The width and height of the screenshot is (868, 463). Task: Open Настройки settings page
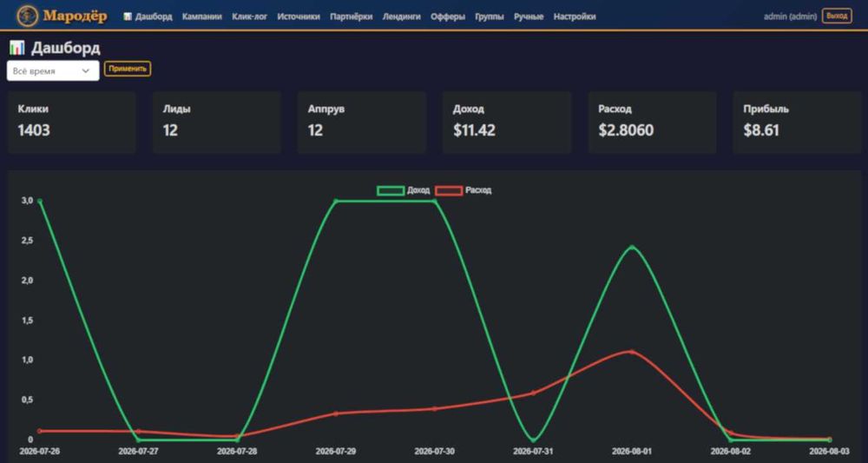(x=575, y=17)
